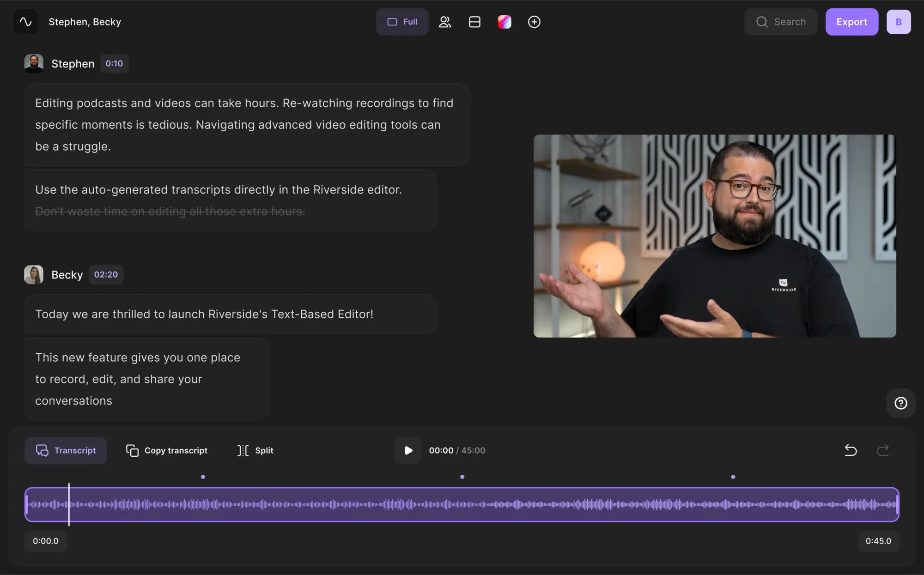
Task: Enable the transcript view toggle
Action: point(65,450)
